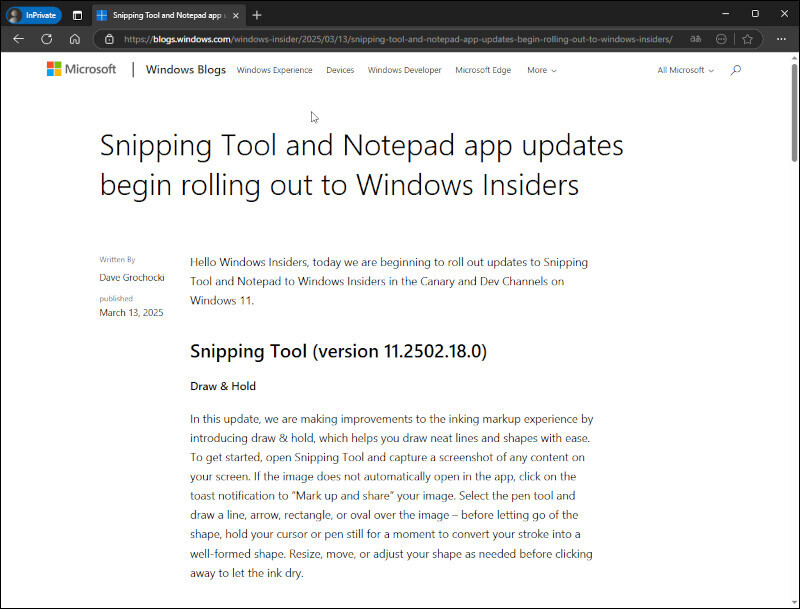Open Settings and more ellipsis menu
800x609 pixels.
781,39
